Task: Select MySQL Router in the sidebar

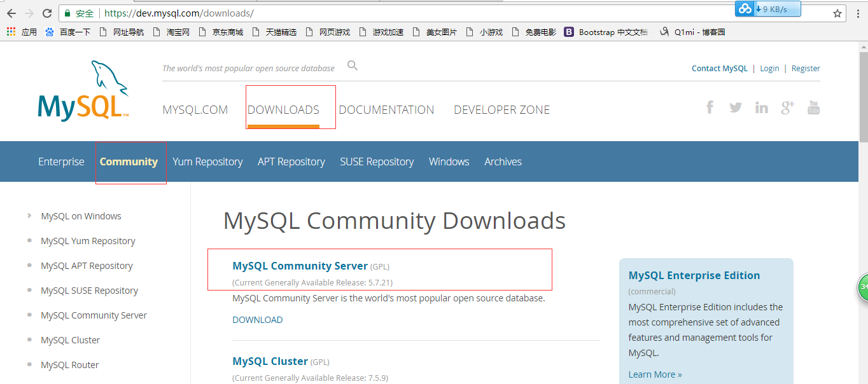Action: 70,365
